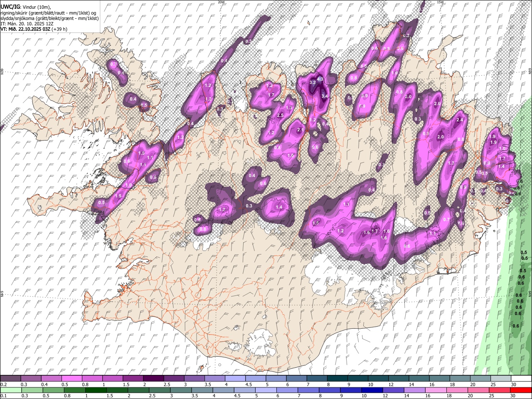
Task: Click the 'IT: Mán. 20. 10. 2025 12Z' line
Action: point(27,24)
